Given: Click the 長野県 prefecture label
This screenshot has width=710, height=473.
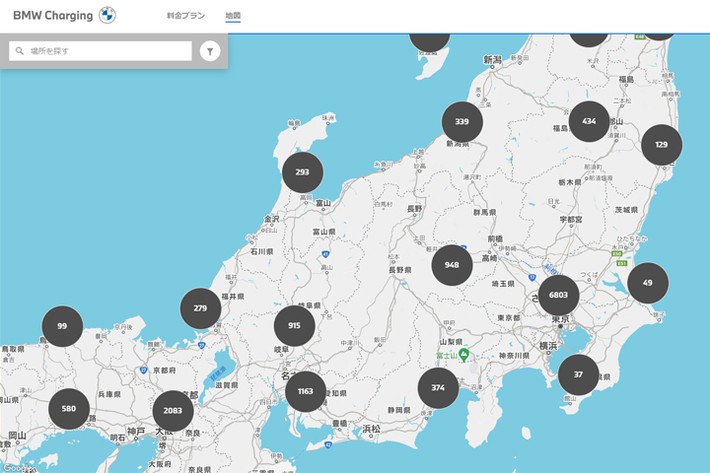Looking at the screenshot, I should pyautogui.click(x=400, y=270).
